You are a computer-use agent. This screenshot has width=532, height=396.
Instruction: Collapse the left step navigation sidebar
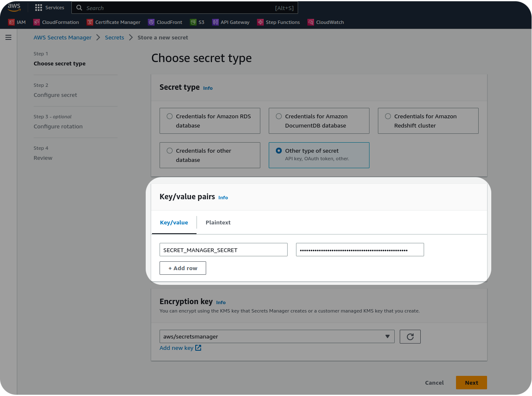tap(8, 37)
